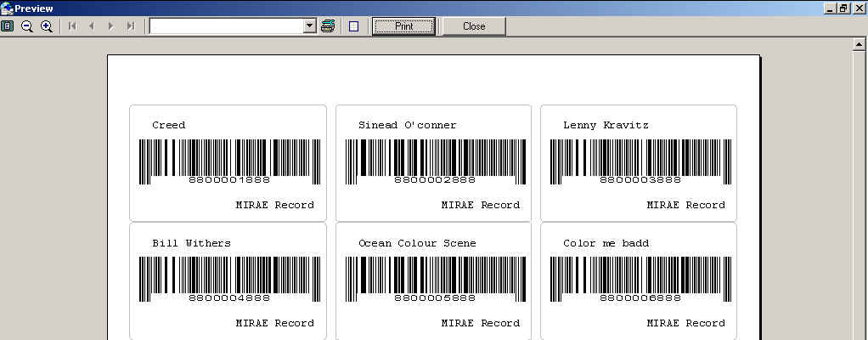The height and width of the screenshot is (340, 868).
Task: Click MIRAE Record on the Lenny Kravitz label
Action: pos(686,205)
